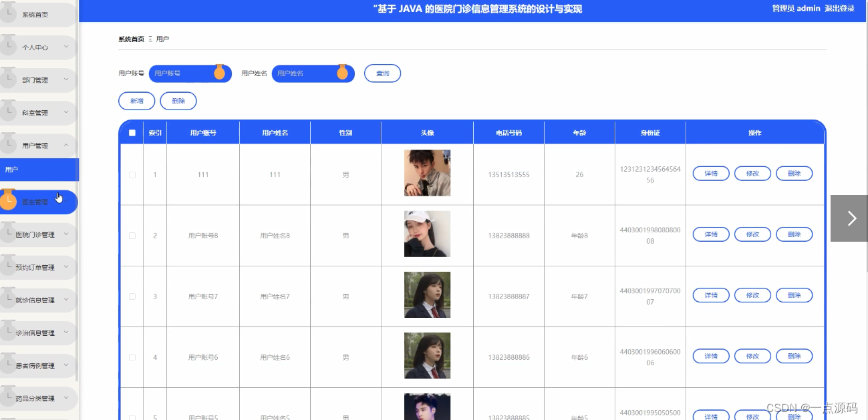Click avatar of 用户姓名7
Image resolution: width=868 pixels, height=420 pixels.
(x=427, y=294)
